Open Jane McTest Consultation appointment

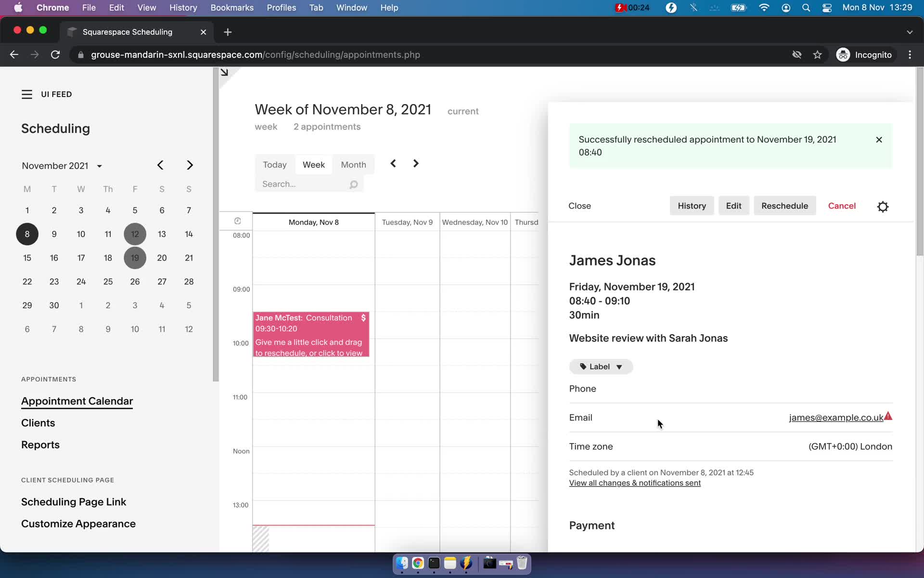[x=311, y=334]
